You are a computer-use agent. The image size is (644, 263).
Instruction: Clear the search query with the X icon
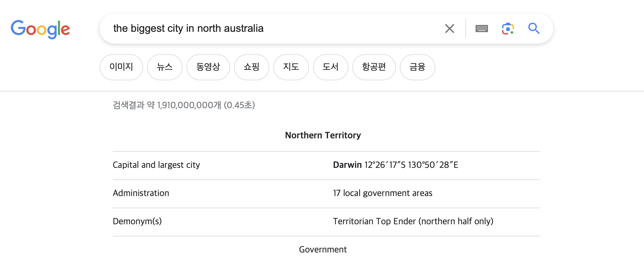click(x=449, y=29)
